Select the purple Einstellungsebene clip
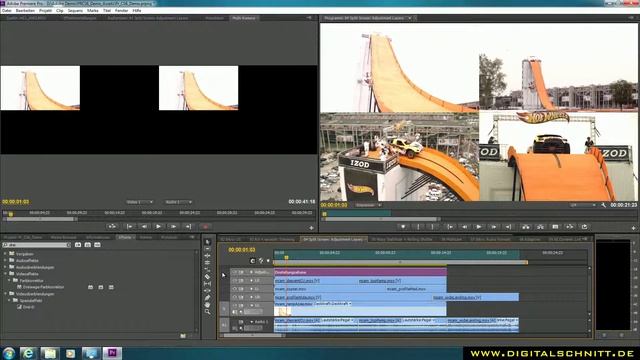Screen dimensions: 640x360 [360, 272]
